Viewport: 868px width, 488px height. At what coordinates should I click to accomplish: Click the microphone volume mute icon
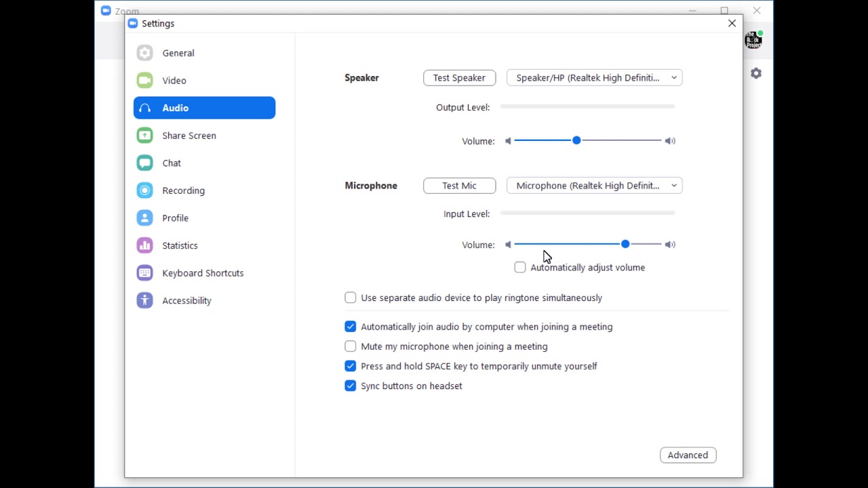(x=508, y=245)
